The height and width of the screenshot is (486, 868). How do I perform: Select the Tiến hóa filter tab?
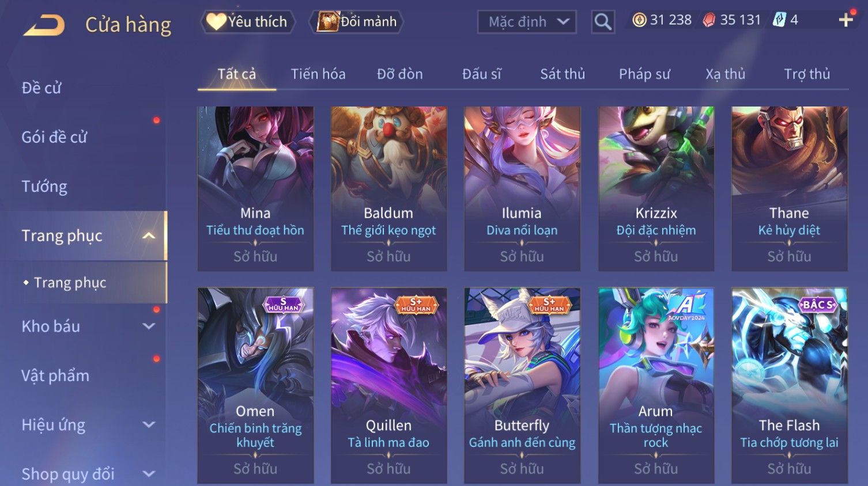318,74
